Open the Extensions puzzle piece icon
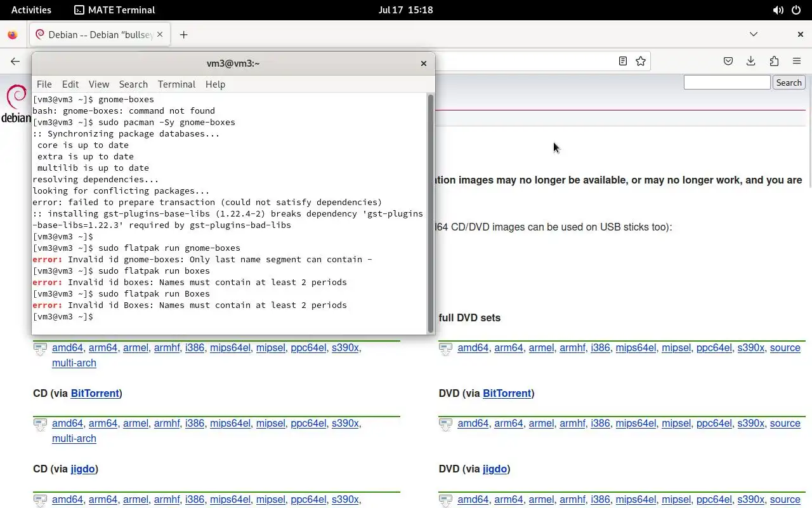Image resolution: width=812 pixels, height=508 pixels. click(774, 61)
